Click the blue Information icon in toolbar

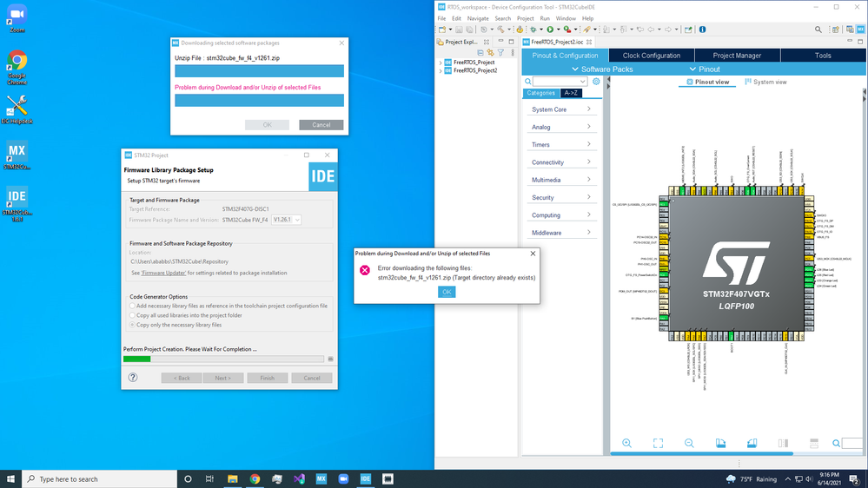[703, 30]
